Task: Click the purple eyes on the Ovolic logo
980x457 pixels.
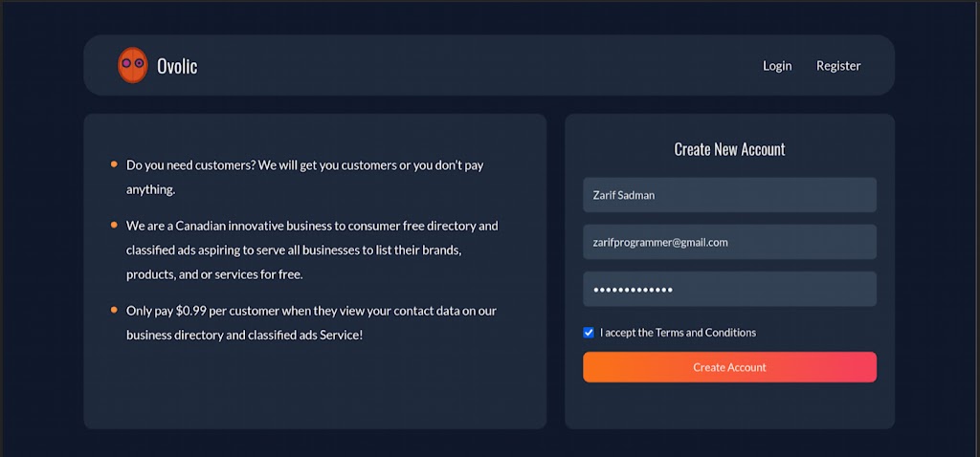Action: 132,63
